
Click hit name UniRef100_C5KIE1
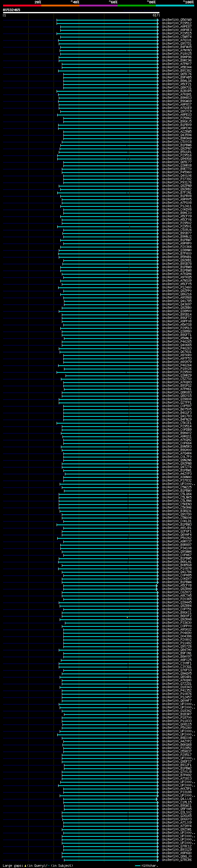click(177, 423)
